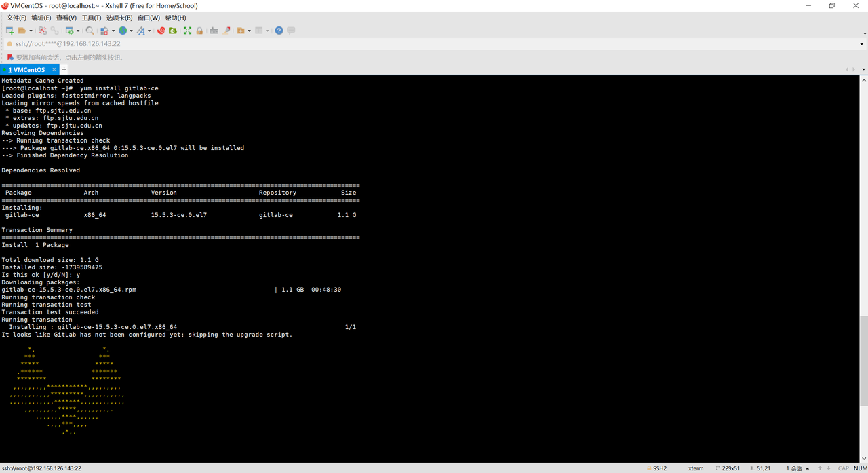This screenshot has width=868, height=473.
Task: Open the 帮助(H) menu
Action: point(176,18)
